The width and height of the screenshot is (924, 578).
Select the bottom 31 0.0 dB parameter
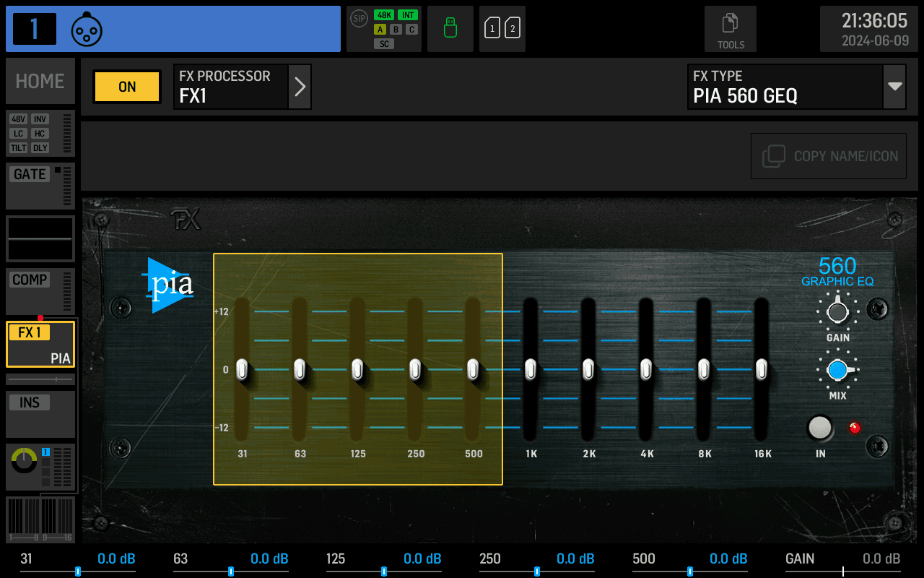(x=78, y=562)
